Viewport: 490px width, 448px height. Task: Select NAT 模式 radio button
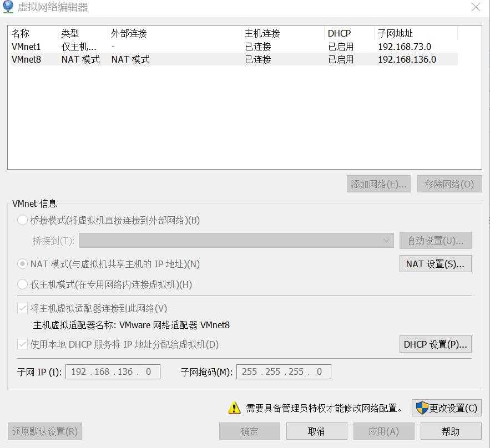22,264
